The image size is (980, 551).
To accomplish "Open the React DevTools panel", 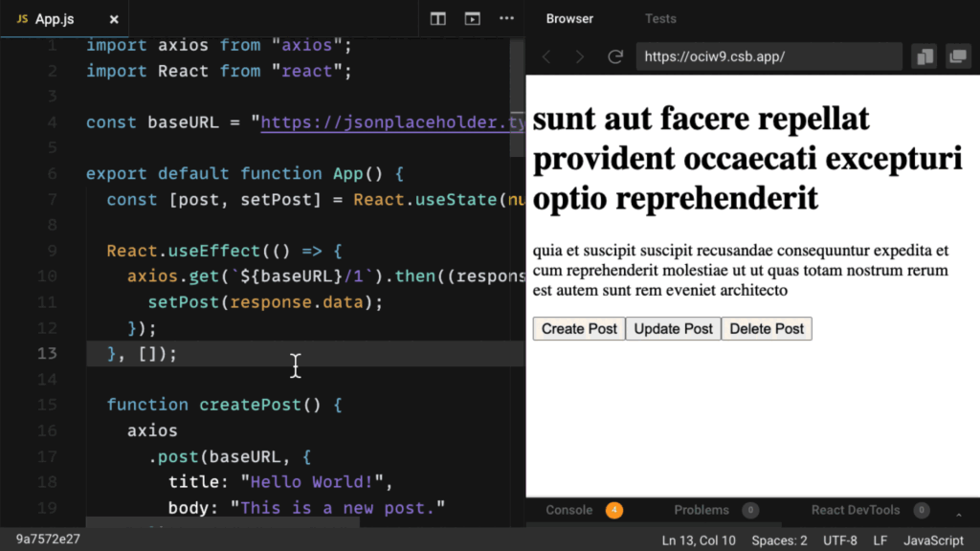I will (x=856, y=511).
